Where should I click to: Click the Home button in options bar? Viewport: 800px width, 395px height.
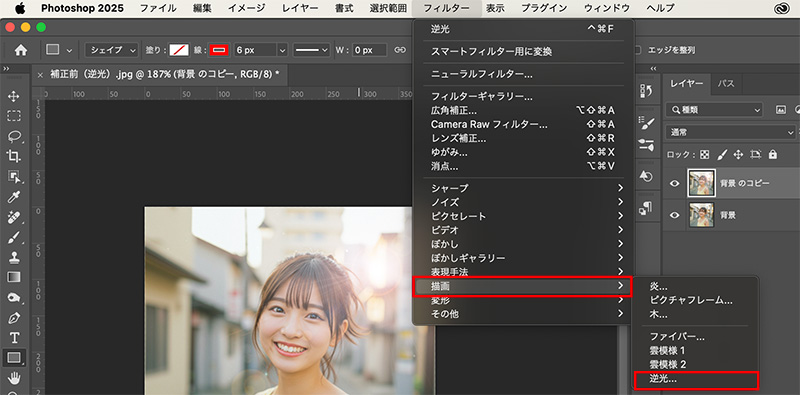21,50
